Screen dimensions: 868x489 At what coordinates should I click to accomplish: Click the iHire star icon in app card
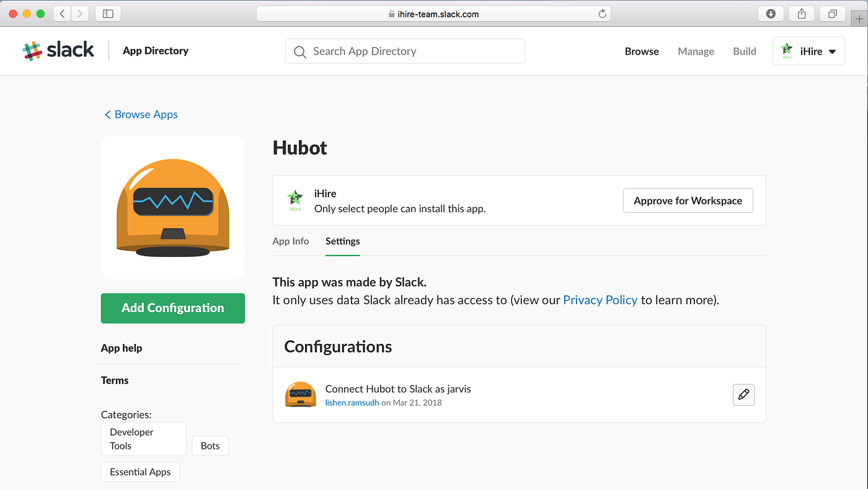(x=295, y=200)
